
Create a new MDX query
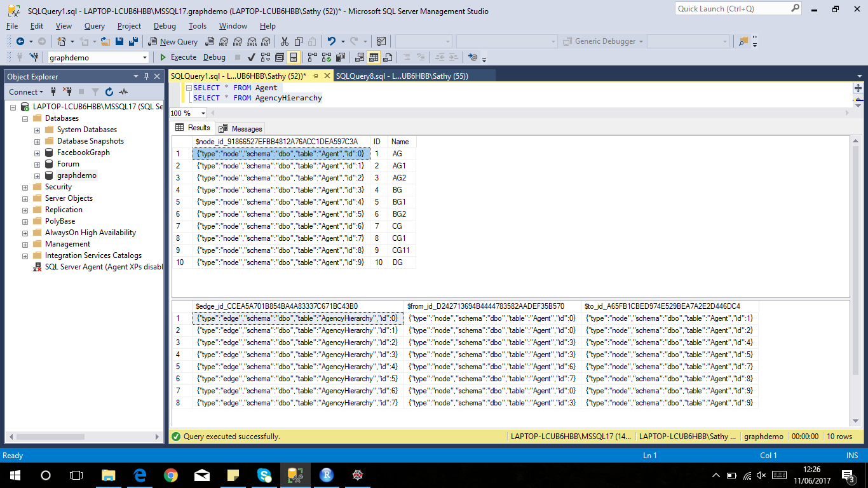pyautogui.click(x=224, y=41)
